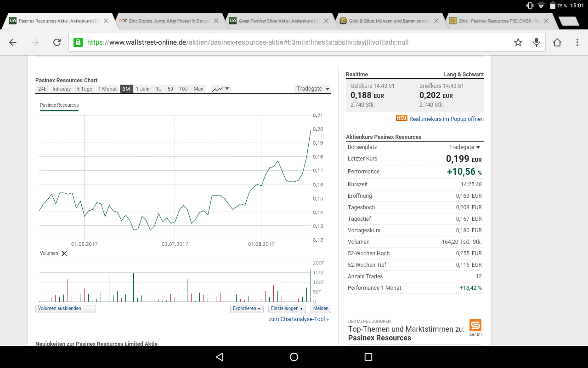Tap the 15:01 clock in status bar

(577, 6)
